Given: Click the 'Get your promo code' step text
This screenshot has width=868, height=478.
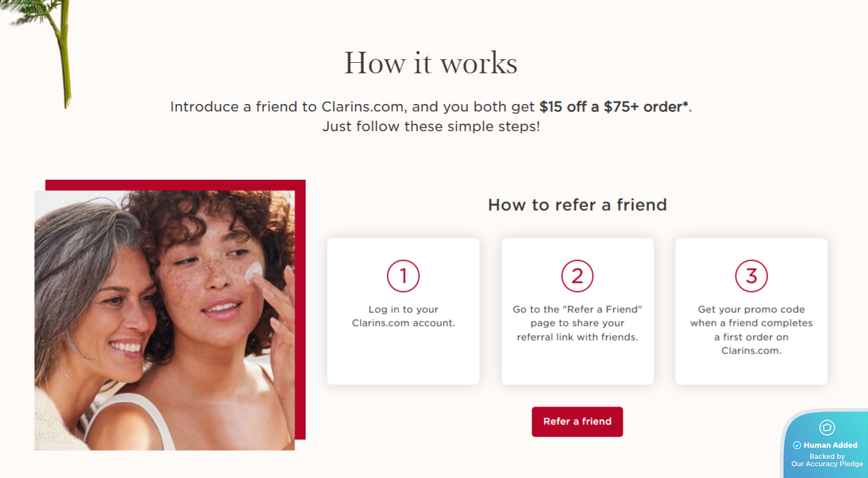Looking at the screenshot, I should 751,330.
